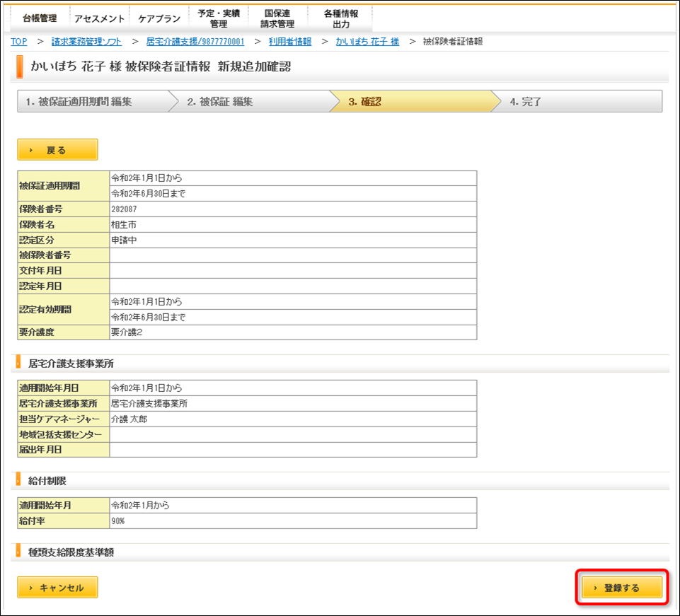The image size is (680, 616).
Task: Click the 交付年月日 label
Action: 63,271
